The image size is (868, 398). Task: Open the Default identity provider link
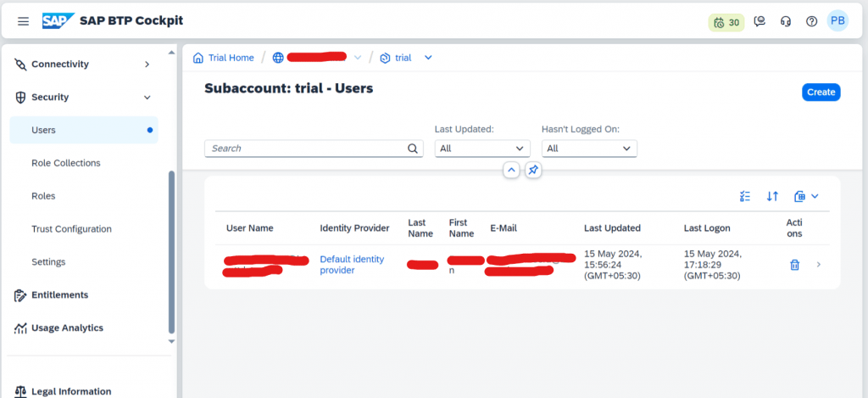pyautogui.click(x=352, y=265)
